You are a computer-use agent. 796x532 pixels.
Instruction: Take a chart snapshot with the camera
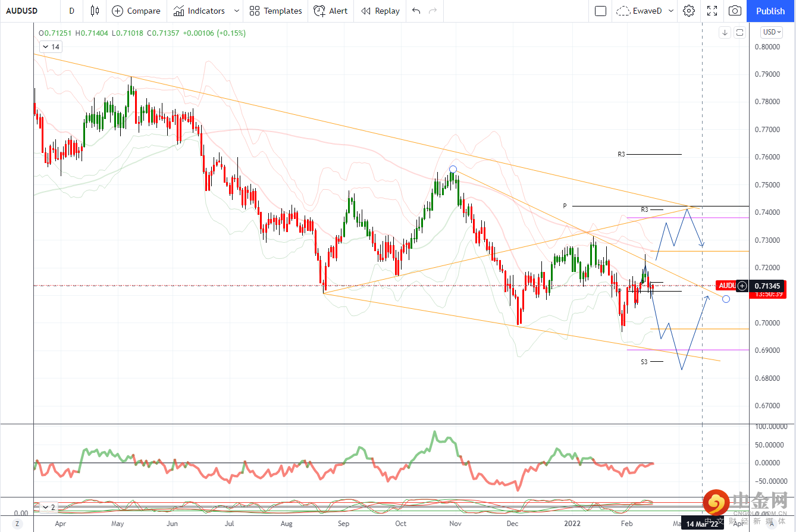click(735, 11)
